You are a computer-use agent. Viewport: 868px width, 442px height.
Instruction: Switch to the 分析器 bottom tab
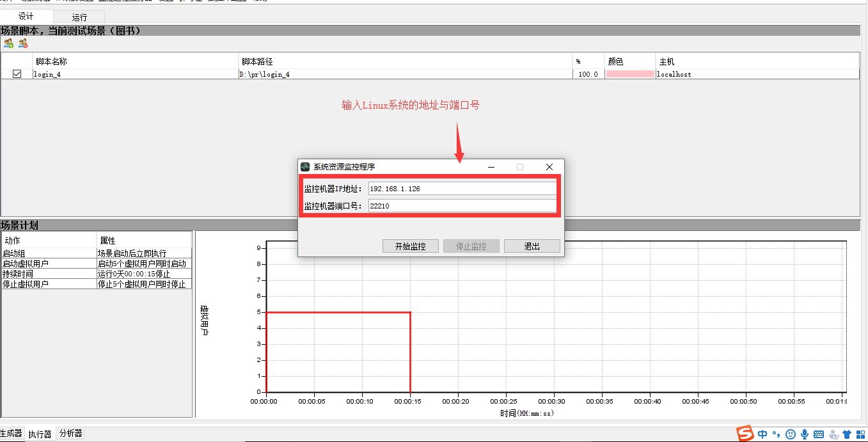coord(70,434)
